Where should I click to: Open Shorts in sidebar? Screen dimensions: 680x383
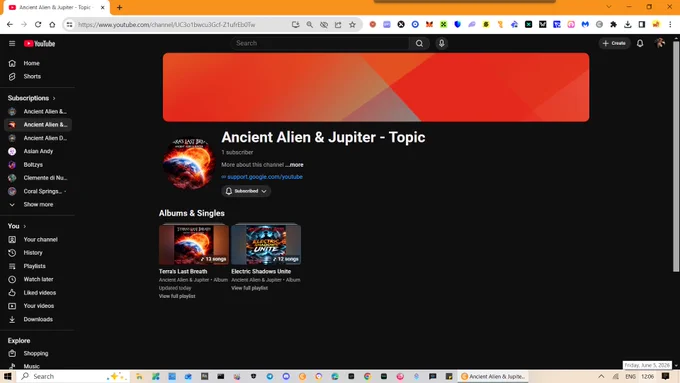[37, 76]
